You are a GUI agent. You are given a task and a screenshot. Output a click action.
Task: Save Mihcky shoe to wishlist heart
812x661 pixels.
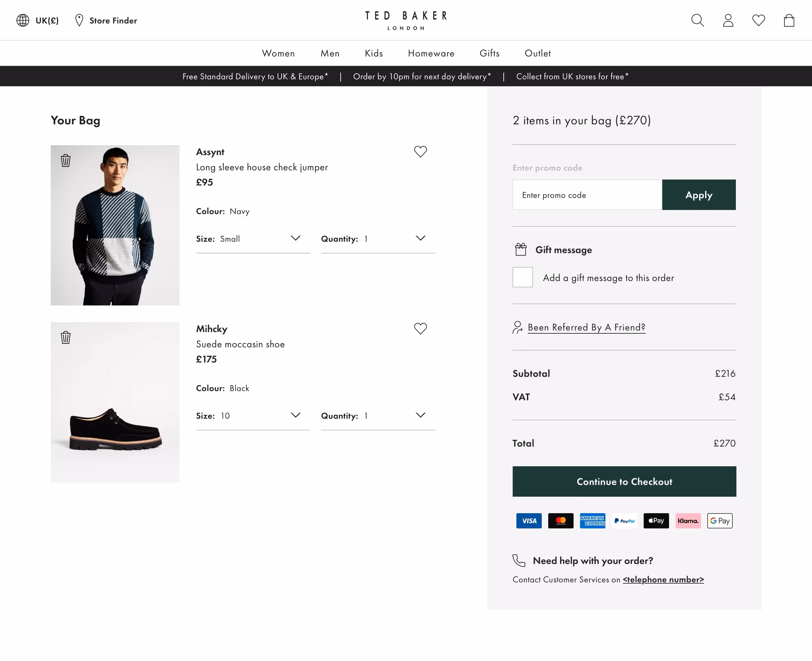tap(420, 328)
